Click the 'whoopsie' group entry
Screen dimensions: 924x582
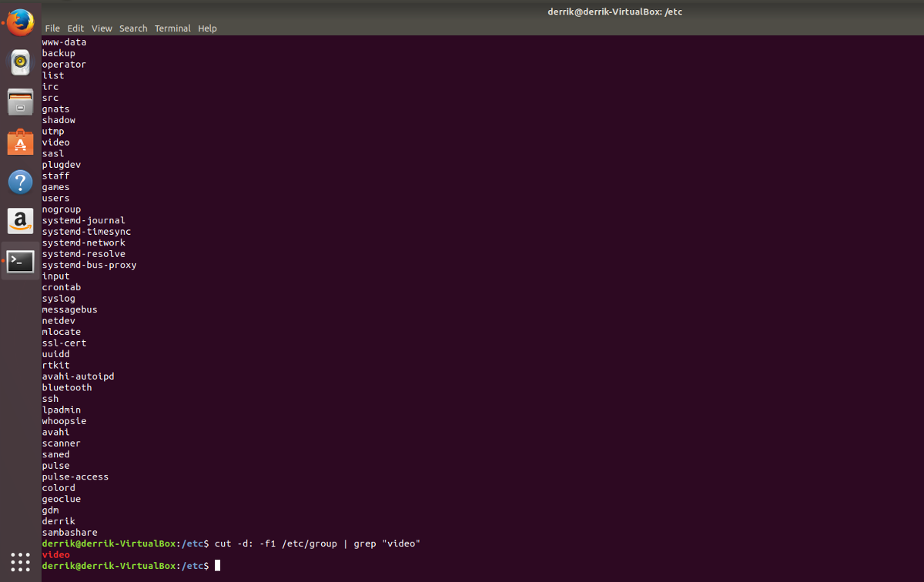point(65,422)
